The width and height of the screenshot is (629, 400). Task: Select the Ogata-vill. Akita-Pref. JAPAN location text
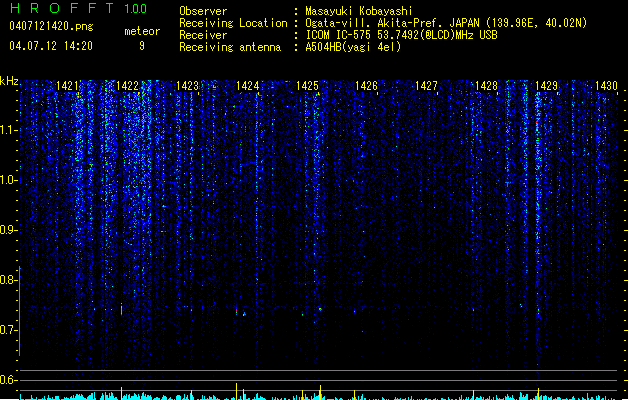tap(446, 23)
